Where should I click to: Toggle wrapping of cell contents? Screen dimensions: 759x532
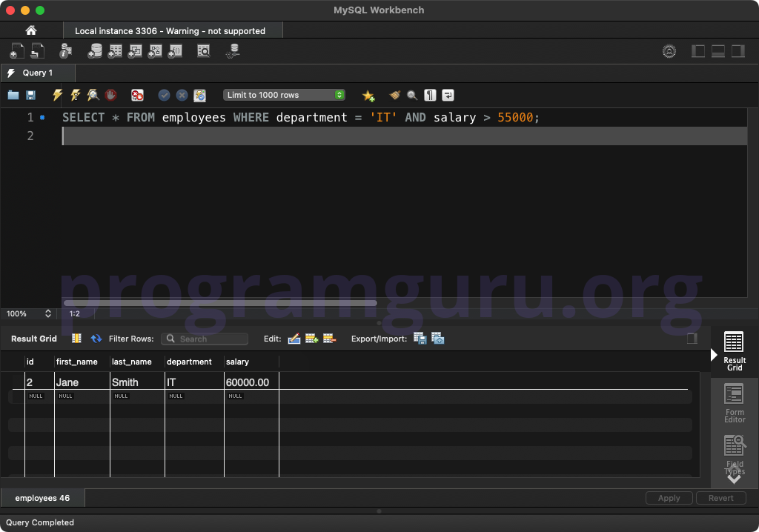click(x=76, y=339)
